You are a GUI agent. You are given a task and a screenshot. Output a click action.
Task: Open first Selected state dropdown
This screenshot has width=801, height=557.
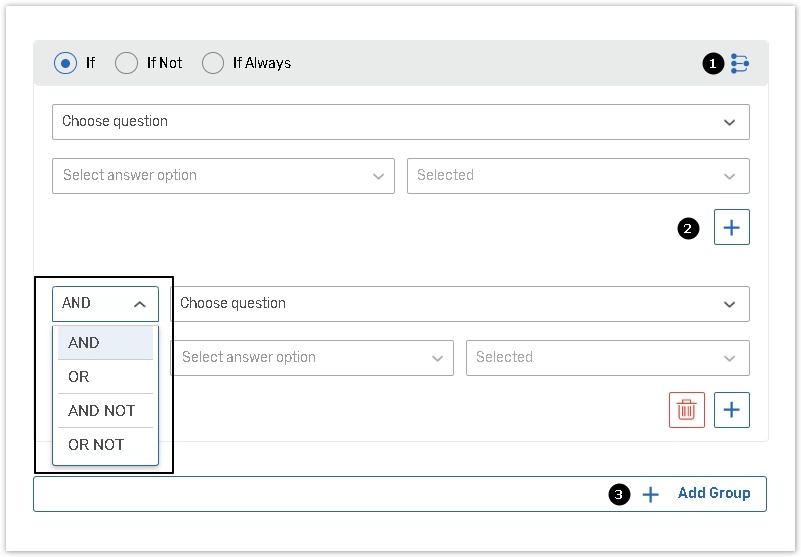[x=577, y=176]
